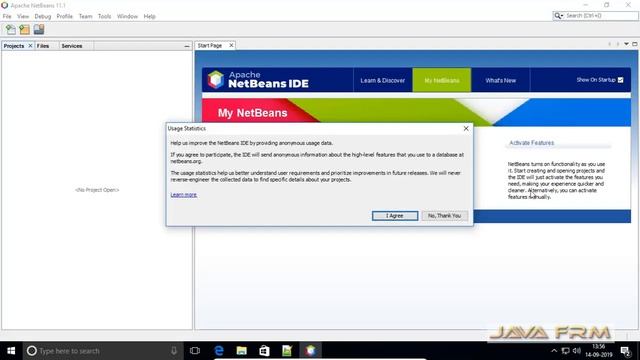Open the Windows Start menu
This screenshot has height=360, width=640.
click(11, 351)
